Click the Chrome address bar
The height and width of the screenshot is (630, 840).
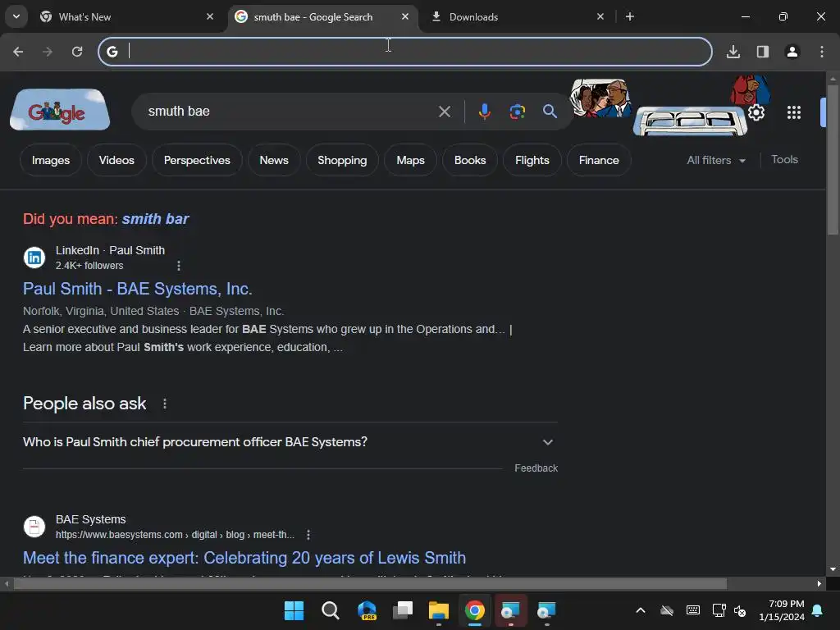405,52
